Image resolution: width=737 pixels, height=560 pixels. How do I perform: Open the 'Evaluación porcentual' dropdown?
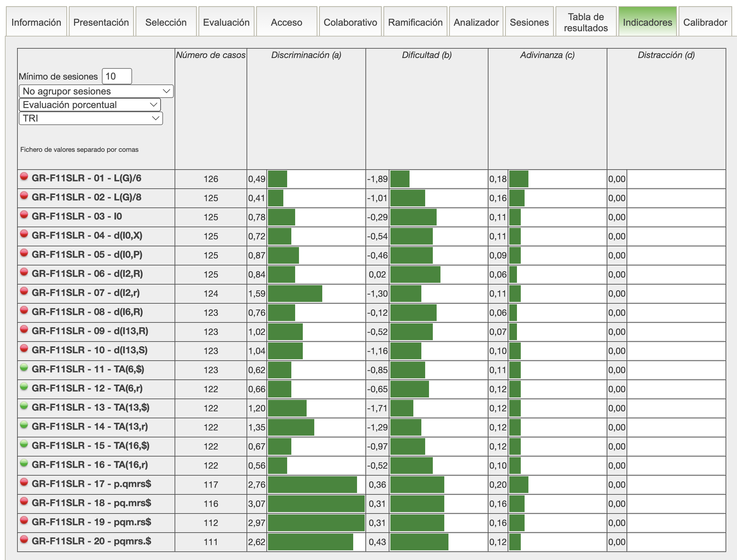(x=90, y=105)
